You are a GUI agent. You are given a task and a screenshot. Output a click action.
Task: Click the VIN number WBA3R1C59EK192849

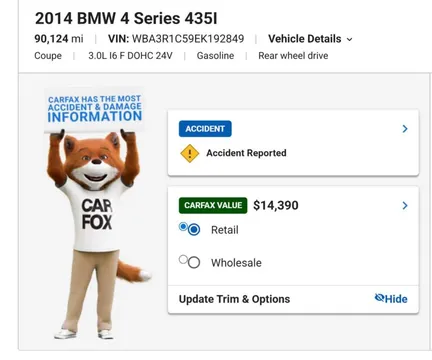tap(188, 39)
